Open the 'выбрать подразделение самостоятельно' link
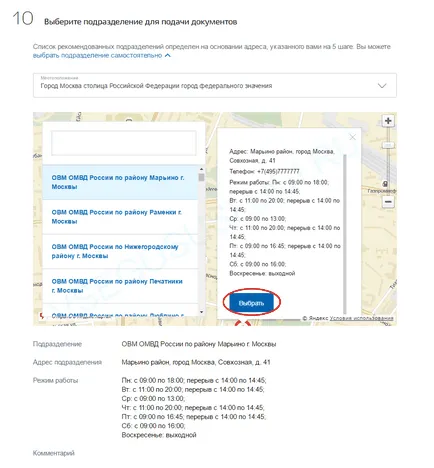Viewport: 434px width, 468px height. [x=97, y=55]
